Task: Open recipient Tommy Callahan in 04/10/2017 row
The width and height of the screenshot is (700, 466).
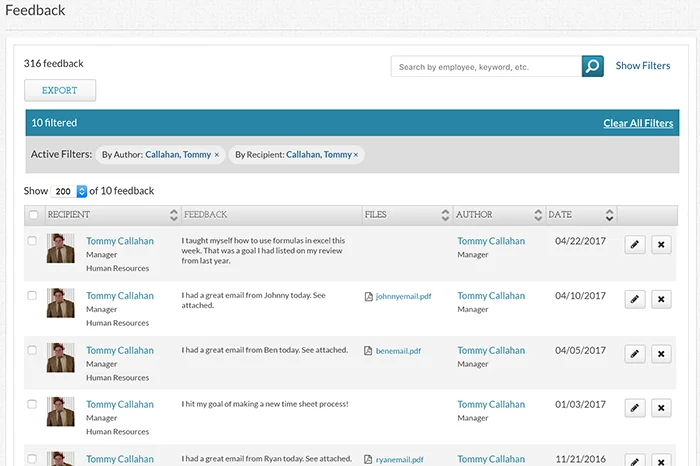Action: (120, 296)
